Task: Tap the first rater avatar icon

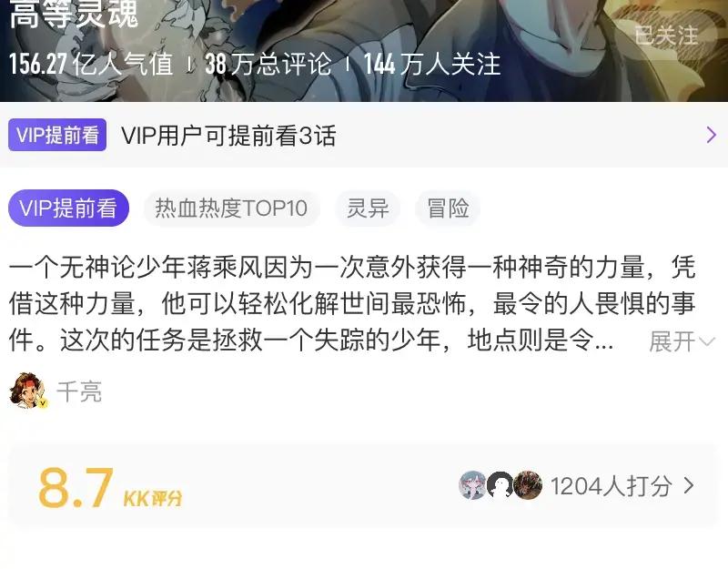Action: point(472,485)
